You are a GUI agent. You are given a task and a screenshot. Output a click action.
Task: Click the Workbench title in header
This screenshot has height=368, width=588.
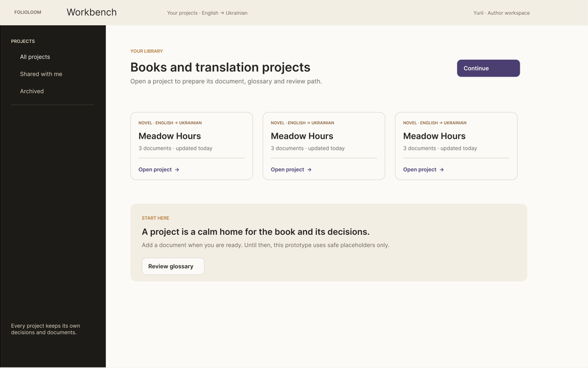point(92,12)
